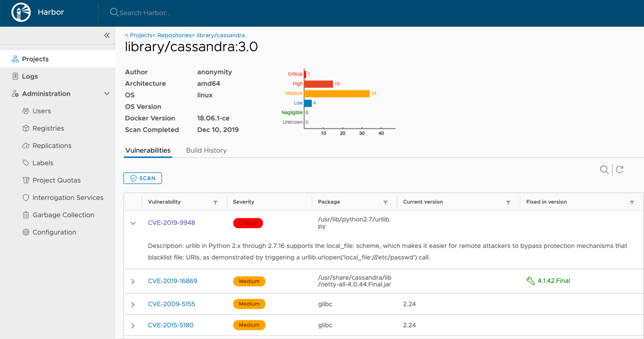Open the CVE-2019-16869 link

point(172,281)
